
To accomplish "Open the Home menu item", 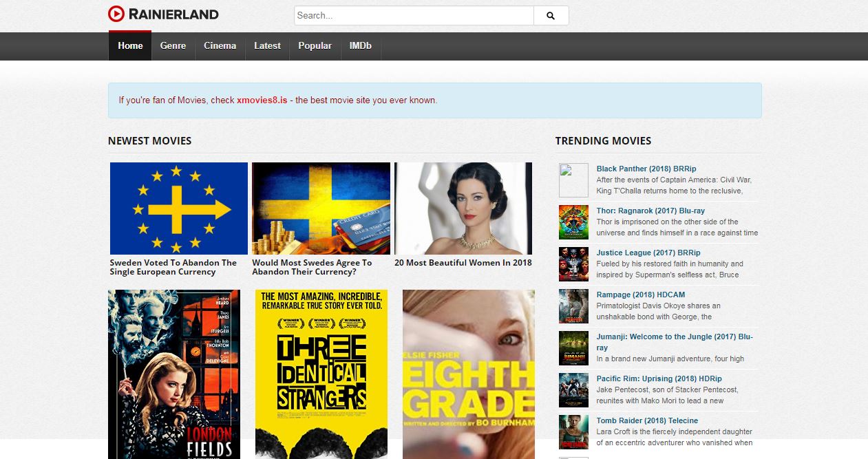I will (130, 46).
